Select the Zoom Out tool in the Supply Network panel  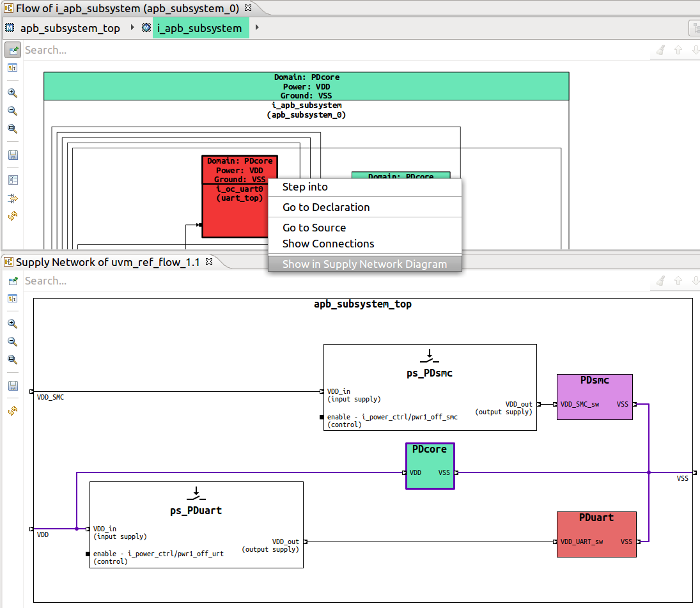coord(12,341)
